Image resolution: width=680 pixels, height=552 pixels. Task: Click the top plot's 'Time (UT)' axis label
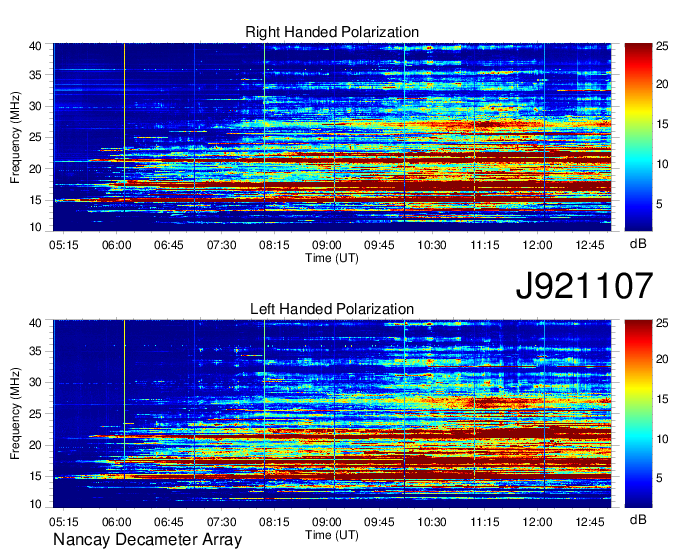pyautogui.click(x=332, y=258)
